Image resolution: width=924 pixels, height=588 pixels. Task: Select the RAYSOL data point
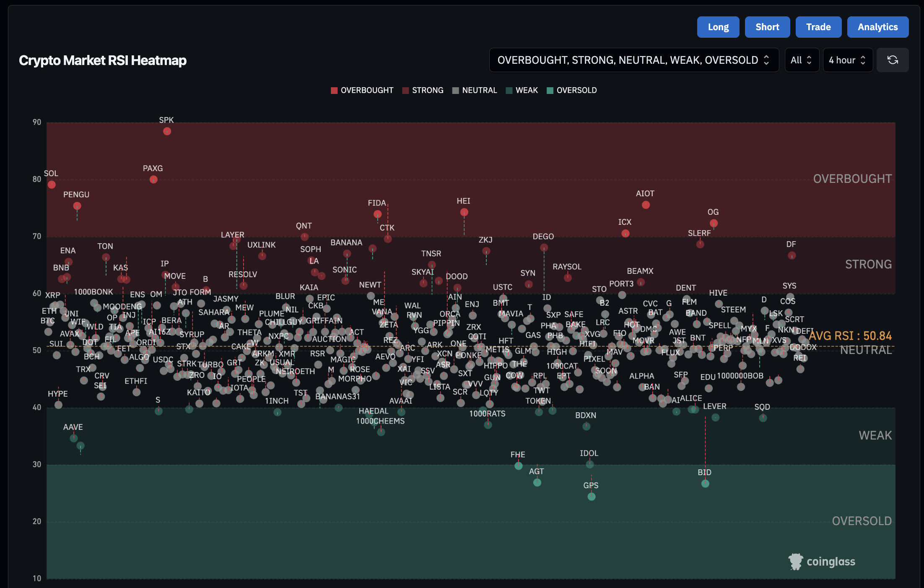[x=568, y=278]
